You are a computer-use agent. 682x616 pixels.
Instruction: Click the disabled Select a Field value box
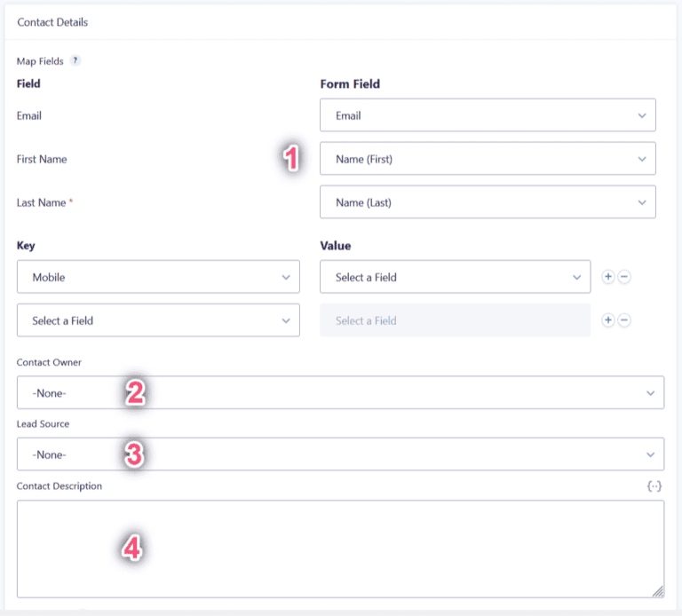click(x=455, y=320)
